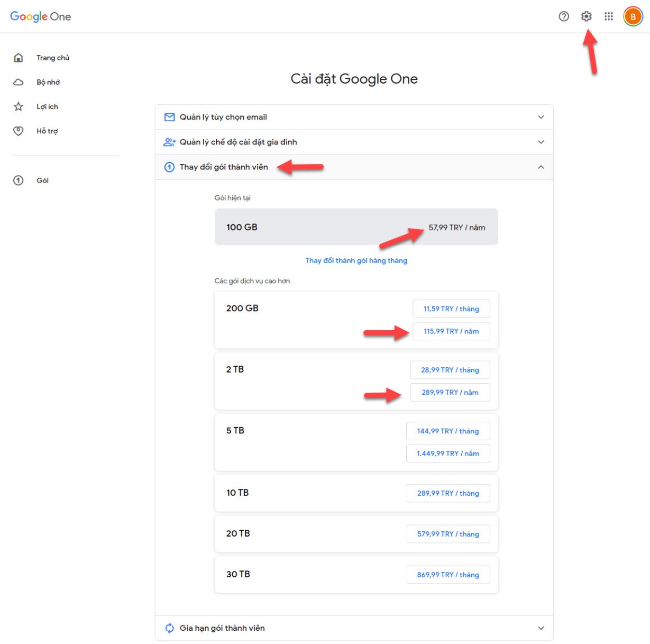Click the 5 TB plan title

[x=235, y=431]
